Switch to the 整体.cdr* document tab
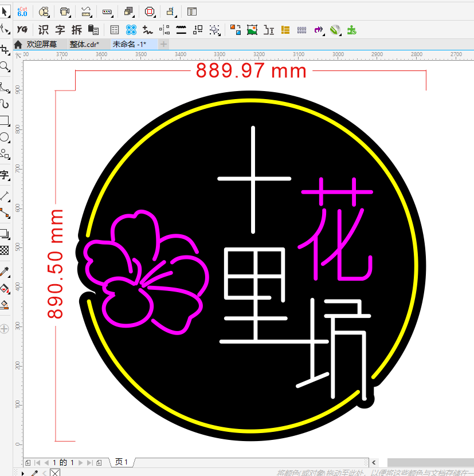Screen dimensions: 474x476 tap(84, 44)
